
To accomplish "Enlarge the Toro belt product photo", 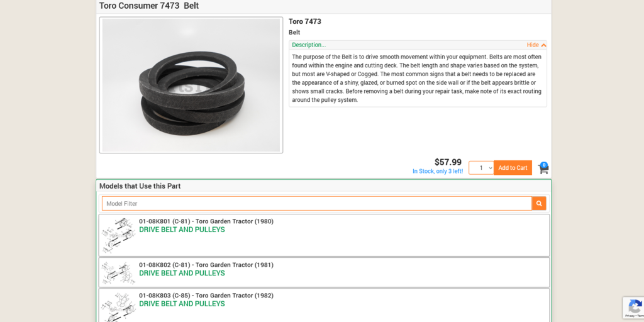I will pos(191,85).
